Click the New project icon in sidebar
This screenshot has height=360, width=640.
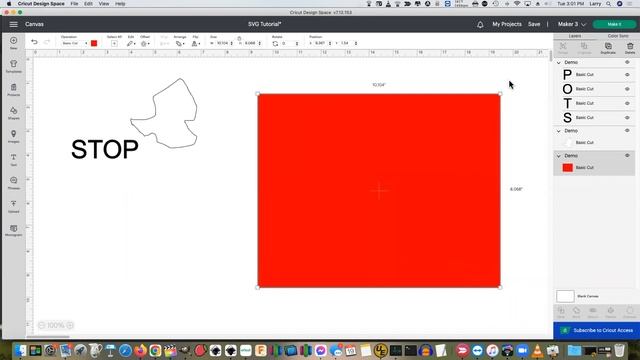(13, 42)
